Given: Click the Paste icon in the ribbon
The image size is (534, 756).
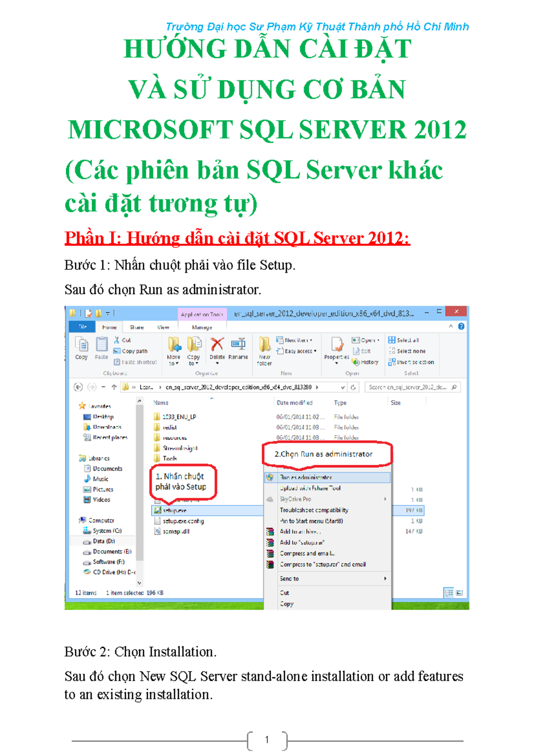Looking at the screenshot, I should coord(101,344).
